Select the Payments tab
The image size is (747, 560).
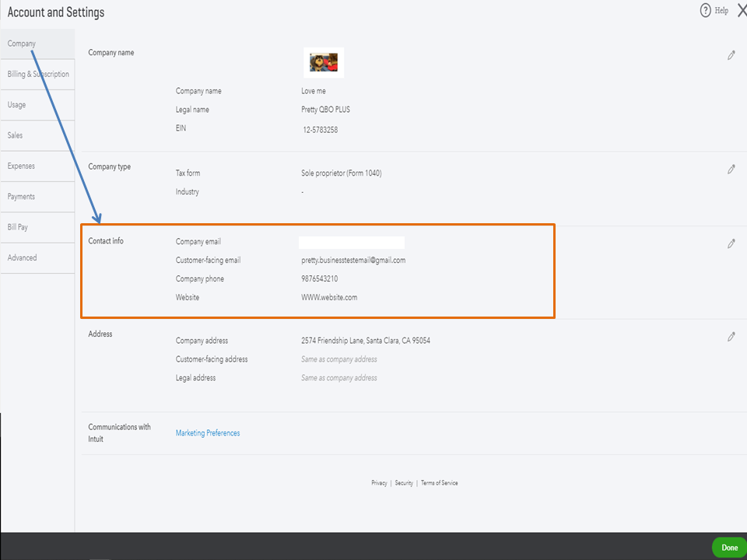(x=21, y=197)
